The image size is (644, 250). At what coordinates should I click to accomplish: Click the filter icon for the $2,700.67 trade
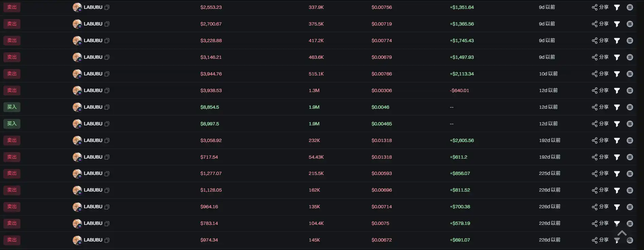617,24
